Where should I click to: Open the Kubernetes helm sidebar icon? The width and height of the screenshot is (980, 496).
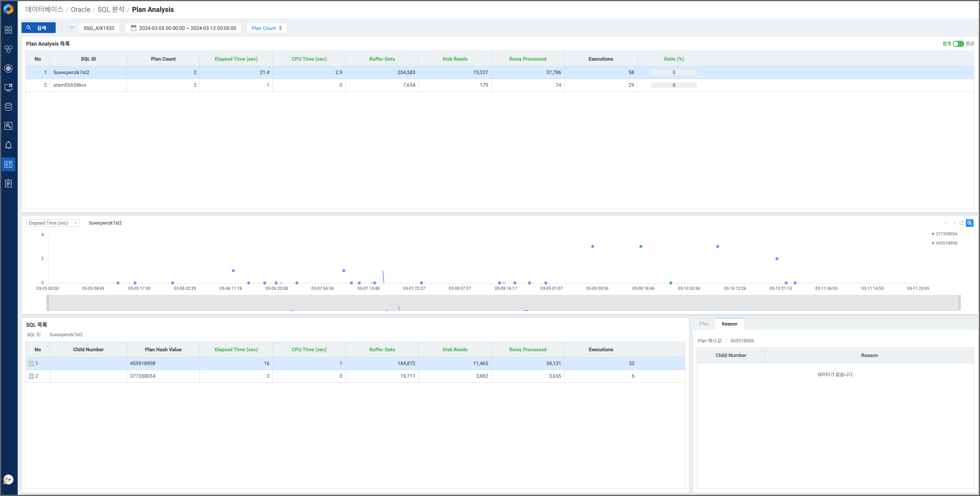click(x=8, y=68)
